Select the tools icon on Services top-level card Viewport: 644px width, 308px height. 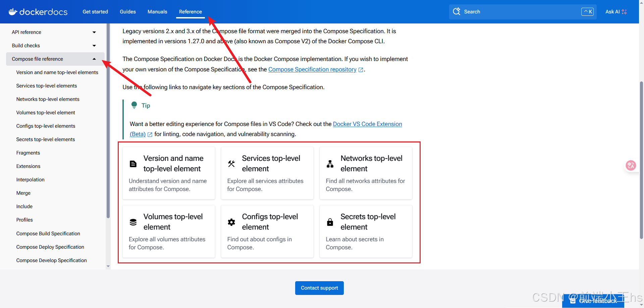coord(231,164)
